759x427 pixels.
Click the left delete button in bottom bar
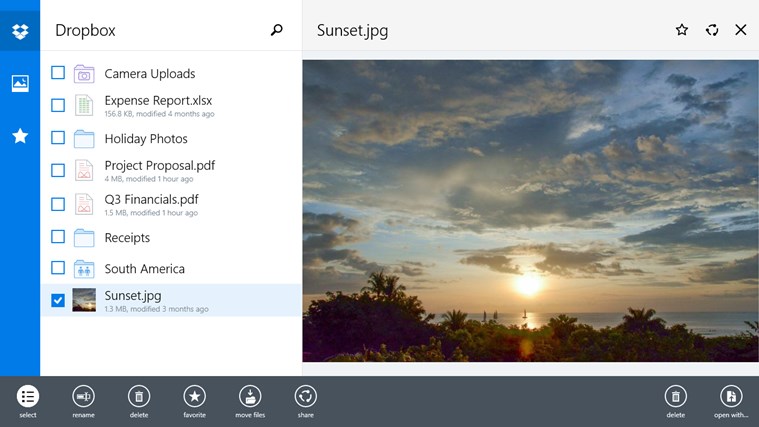pyautogui.click(x=139, y=396)
